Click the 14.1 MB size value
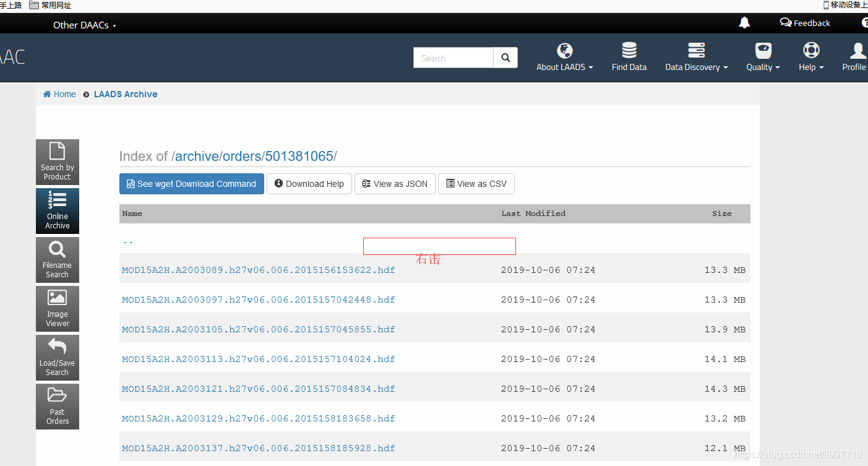 (725, 359)
